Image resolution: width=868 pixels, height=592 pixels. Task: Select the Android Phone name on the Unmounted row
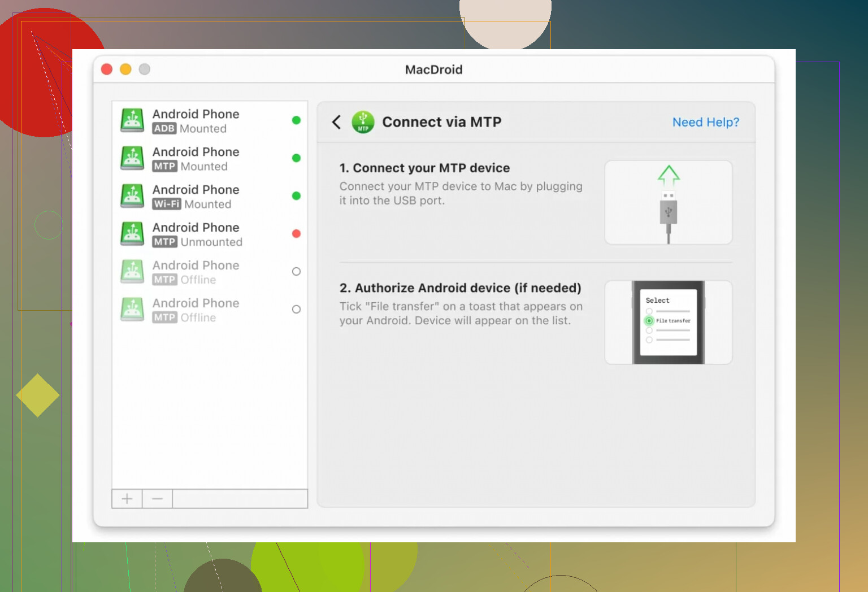196,228
